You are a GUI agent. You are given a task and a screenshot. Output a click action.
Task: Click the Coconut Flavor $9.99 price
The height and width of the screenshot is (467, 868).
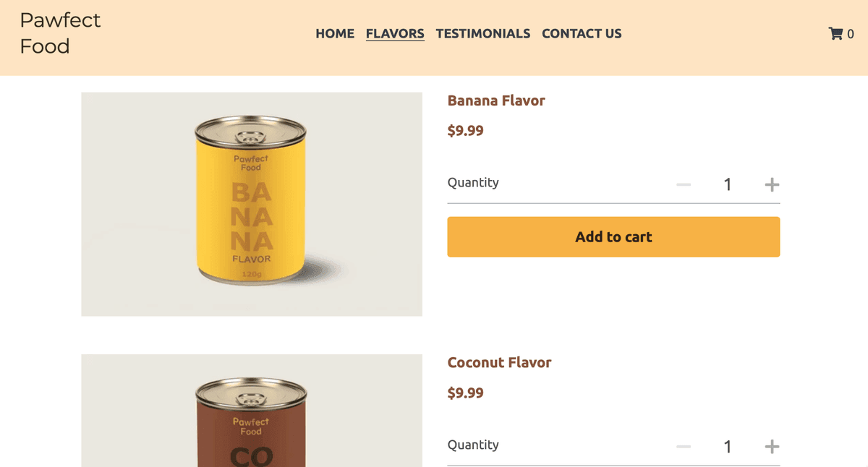466,393
